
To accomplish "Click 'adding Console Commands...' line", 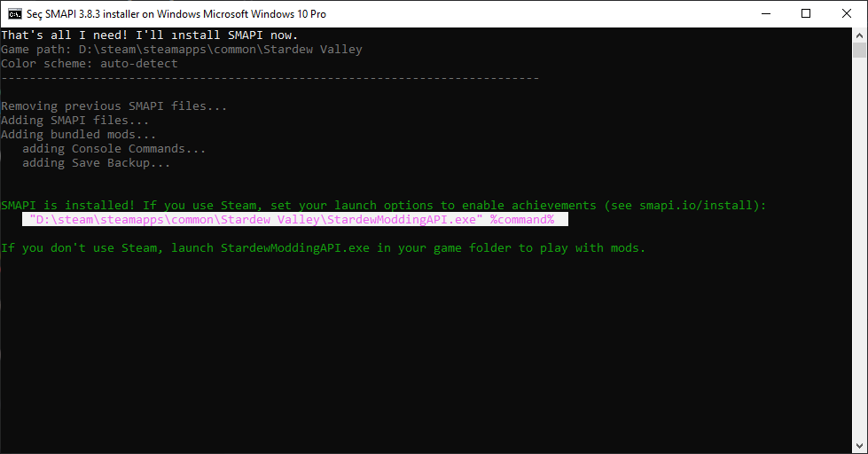I will click(114, 148).
